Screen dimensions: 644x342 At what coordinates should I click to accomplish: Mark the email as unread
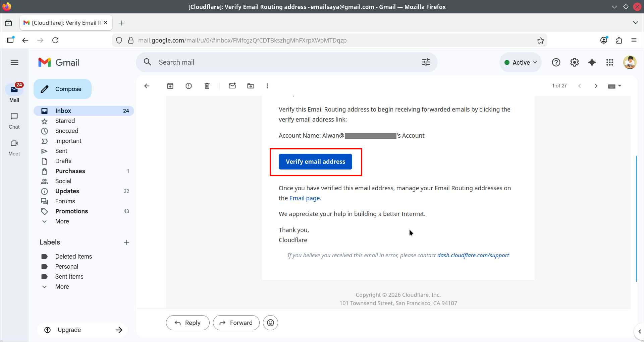pos(232,86)
